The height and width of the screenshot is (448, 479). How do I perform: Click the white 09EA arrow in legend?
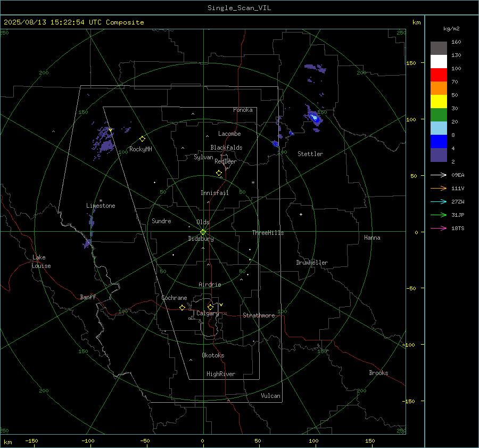pyautogui.click(x=439, y=175)
